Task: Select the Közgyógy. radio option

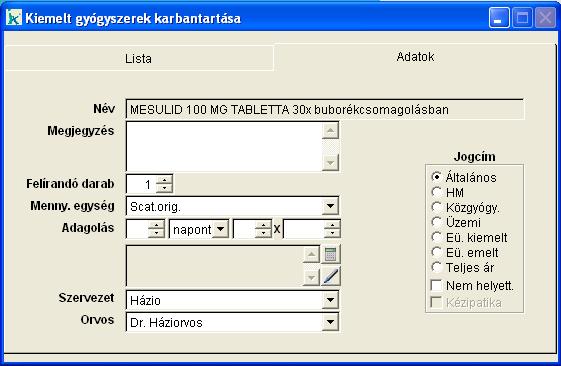Action: 436,207
